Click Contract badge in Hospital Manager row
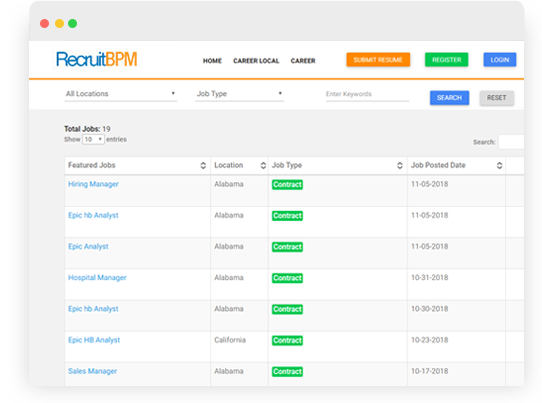The image size is (542, 403). coord(287,278)
